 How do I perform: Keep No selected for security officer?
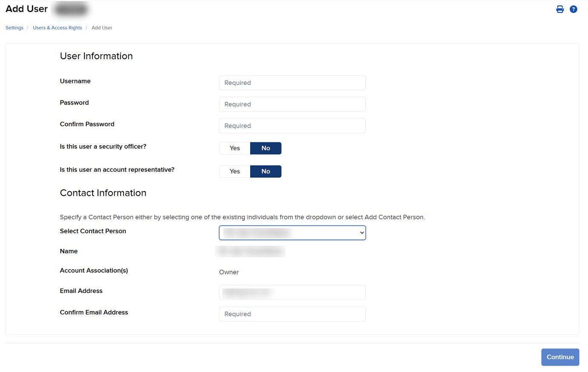pos(265,148)
